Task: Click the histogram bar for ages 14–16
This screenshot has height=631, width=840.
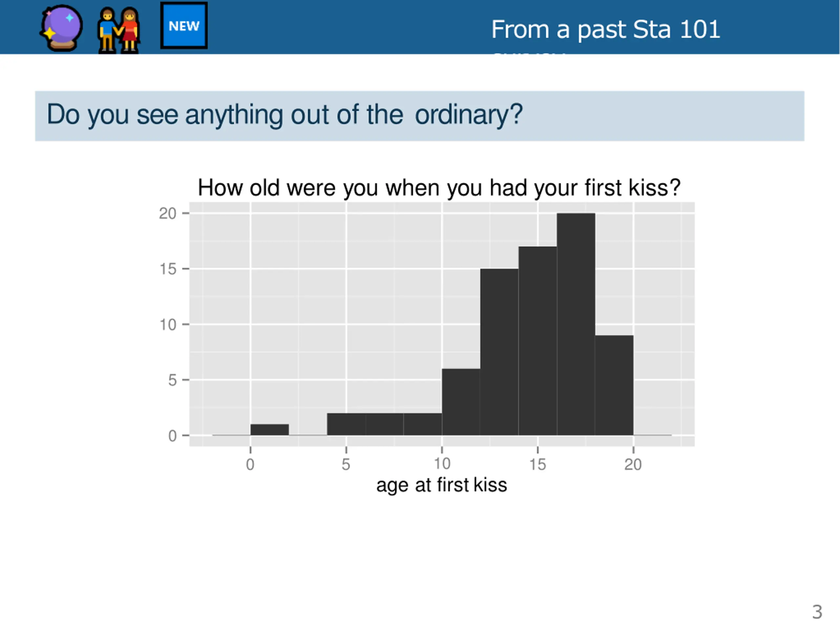Action: (538, 341)
